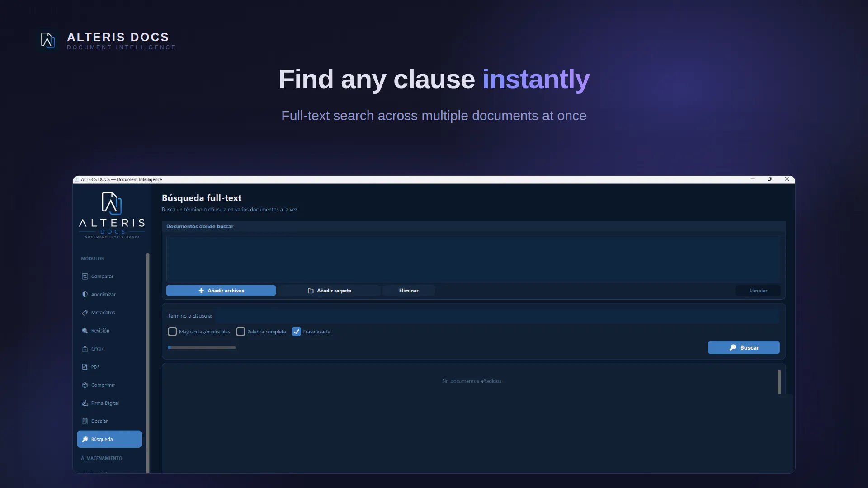This screenshot has width=868, height=488.
Task: Enable the Palabra completa checkbox
Action: tap(241, 332)
